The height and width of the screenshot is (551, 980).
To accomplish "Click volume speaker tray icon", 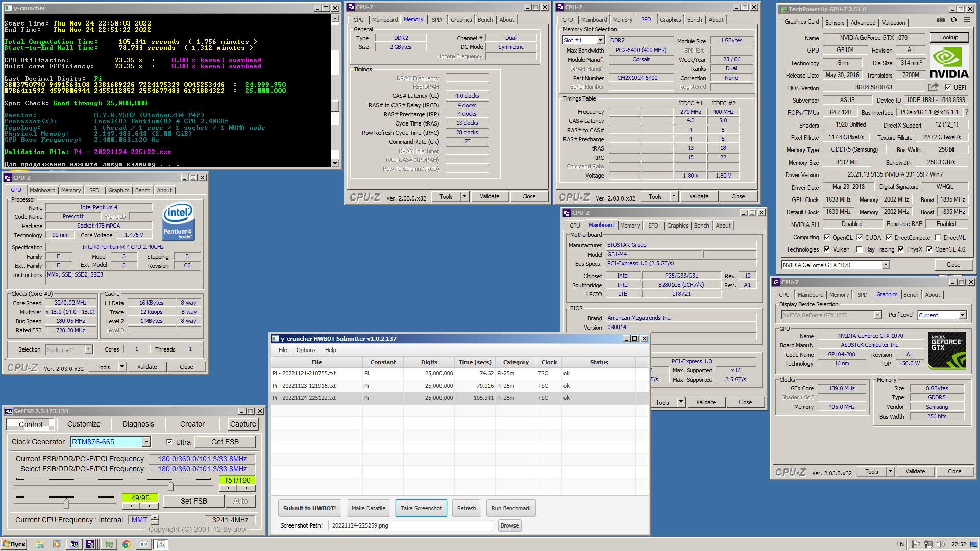I will [941, 544].
